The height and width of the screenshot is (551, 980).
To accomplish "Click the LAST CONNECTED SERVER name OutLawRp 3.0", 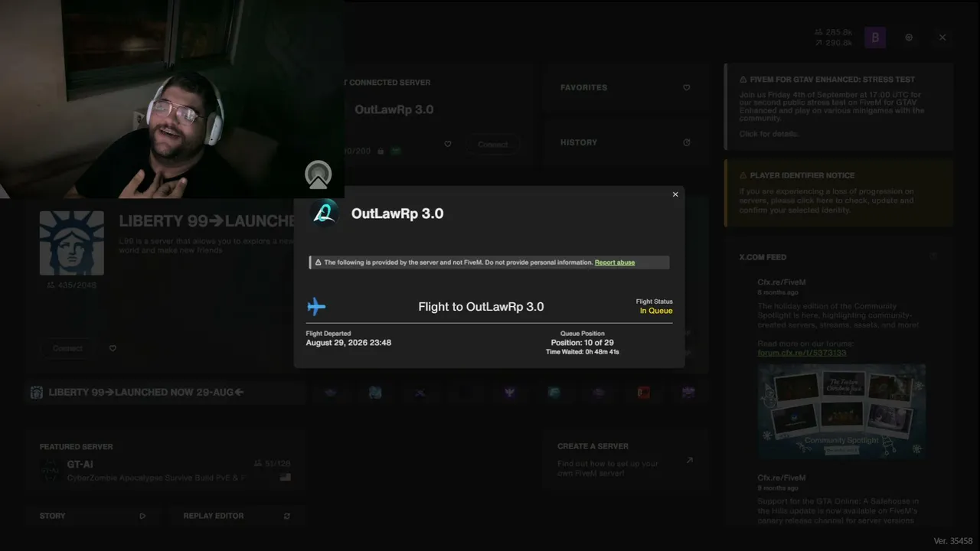I will (x=394, y=109).
